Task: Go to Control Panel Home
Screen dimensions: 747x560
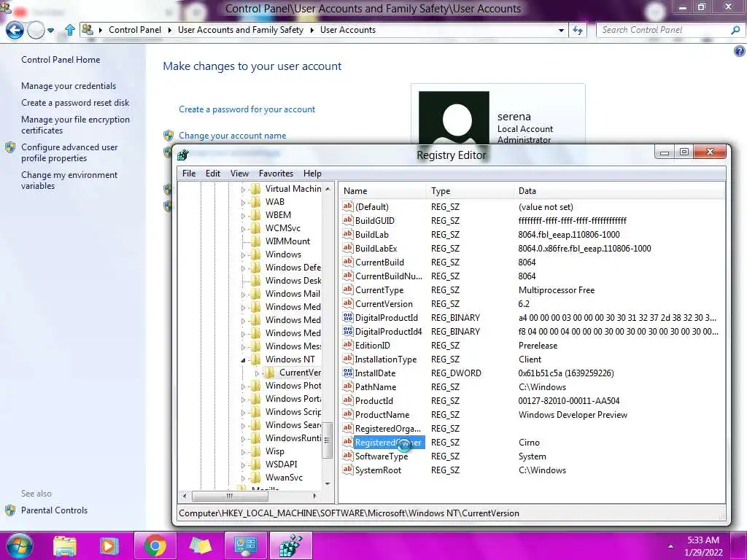Action: coord(61,60)
